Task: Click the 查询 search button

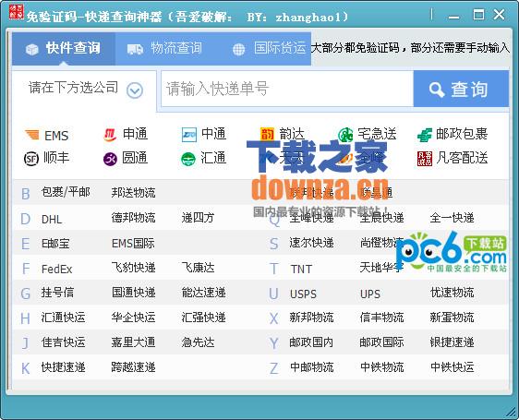Action: 461,89
